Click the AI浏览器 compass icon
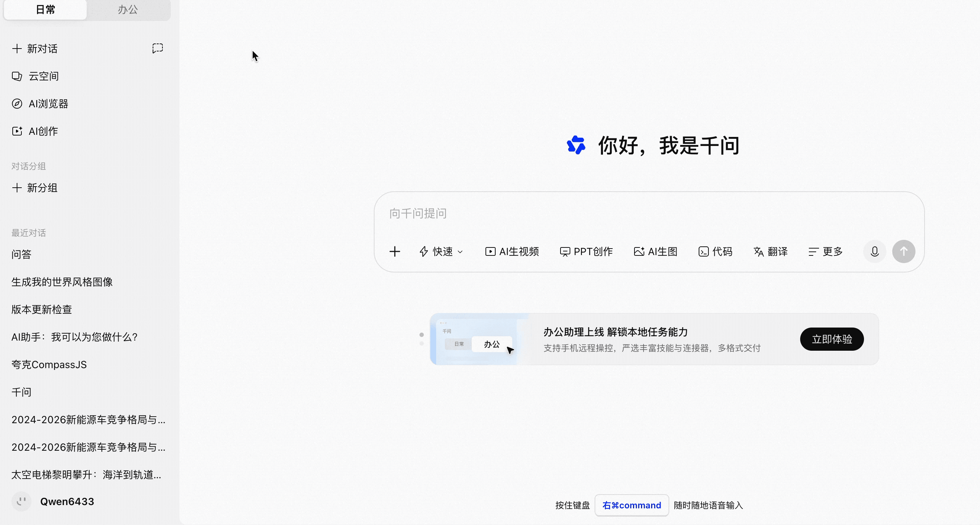 tap(17, 104)
